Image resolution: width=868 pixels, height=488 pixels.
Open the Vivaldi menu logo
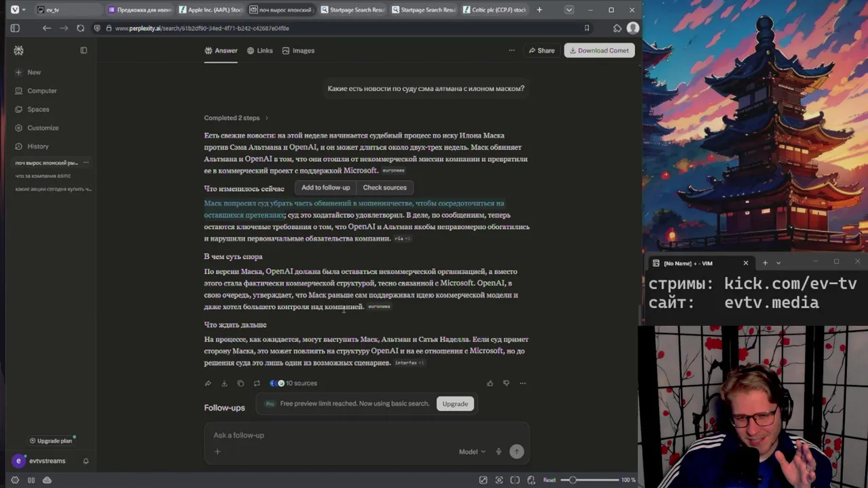(x=15, y=9)
